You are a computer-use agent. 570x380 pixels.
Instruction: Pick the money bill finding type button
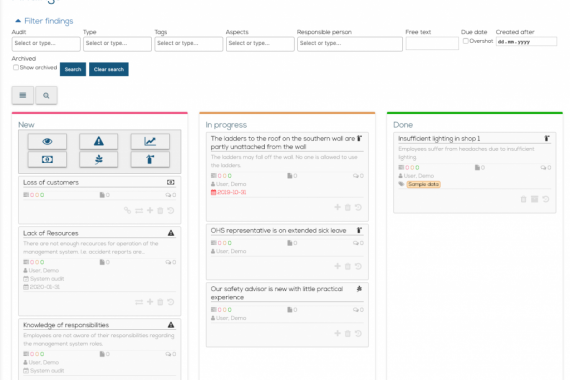(47, 159)
